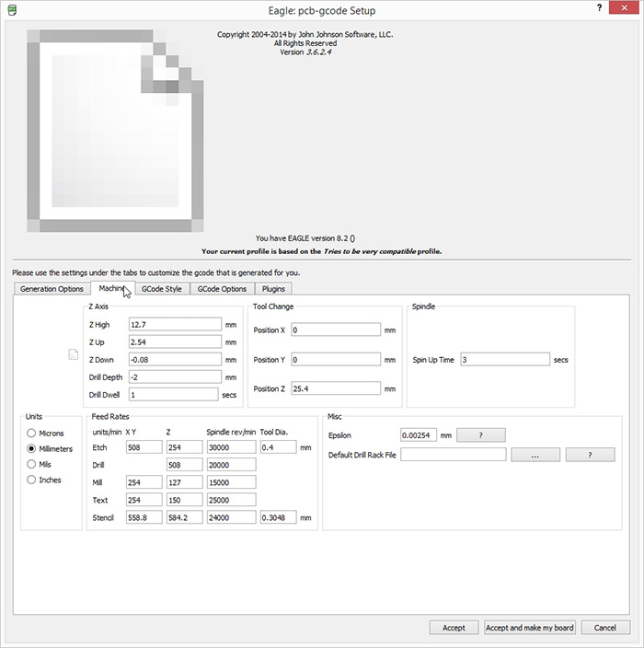
Task: Click the title bar help question mark
Action: 599,8
